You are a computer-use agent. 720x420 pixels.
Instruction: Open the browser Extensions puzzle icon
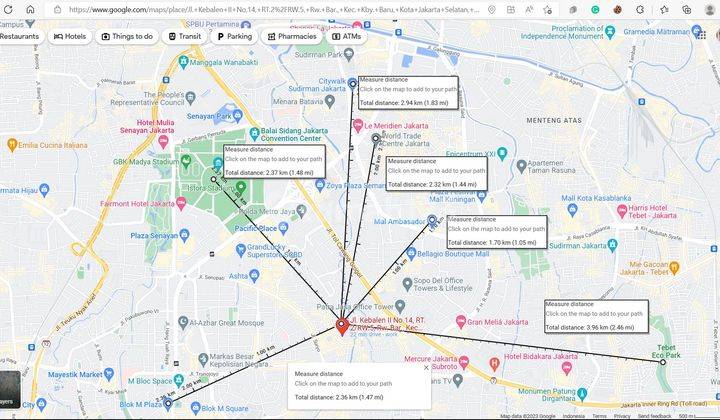tap(640, 9)
